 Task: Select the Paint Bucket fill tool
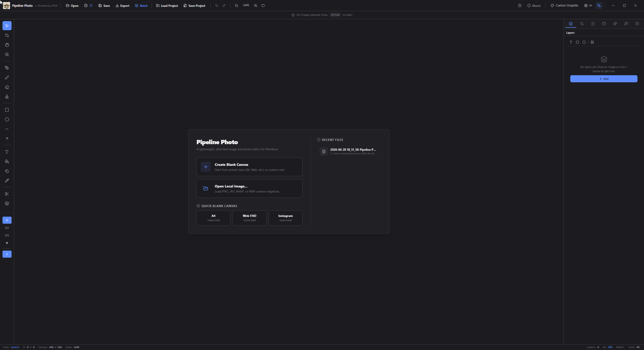pyautogui.click(x=7, y=161)
